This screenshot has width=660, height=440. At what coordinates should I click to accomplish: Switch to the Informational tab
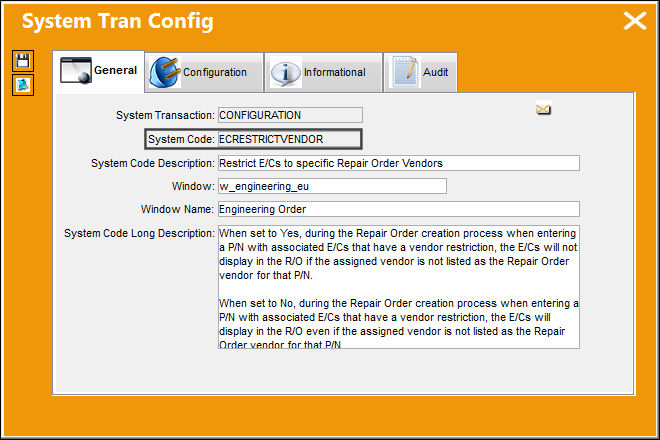pos(323,72)
